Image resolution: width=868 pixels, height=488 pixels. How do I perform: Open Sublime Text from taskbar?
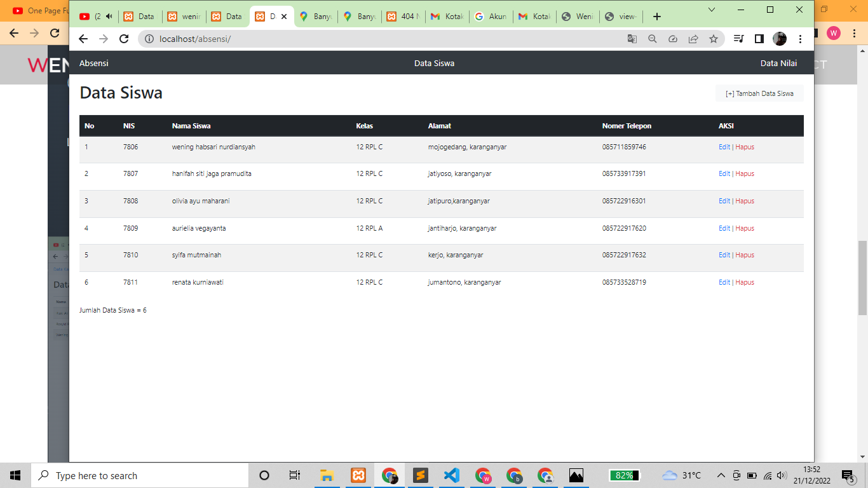[420, 475]
